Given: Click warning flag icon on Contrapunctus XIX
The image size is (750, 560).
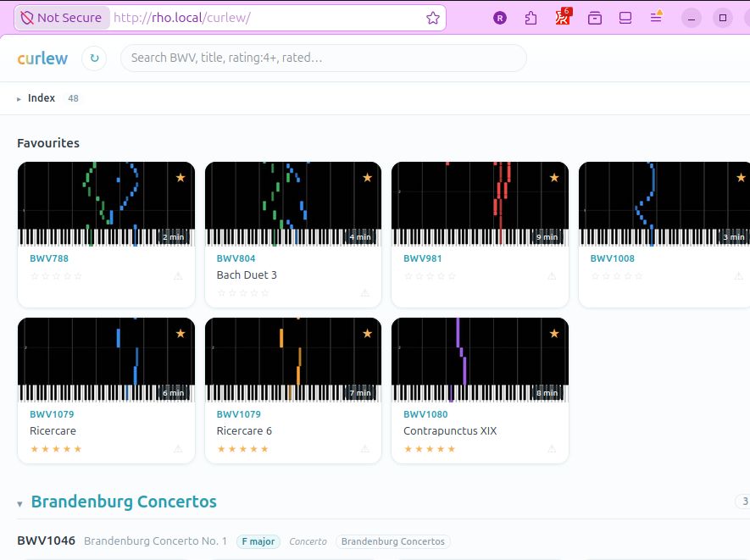Looking at the screenshot, I should (552, 449).
